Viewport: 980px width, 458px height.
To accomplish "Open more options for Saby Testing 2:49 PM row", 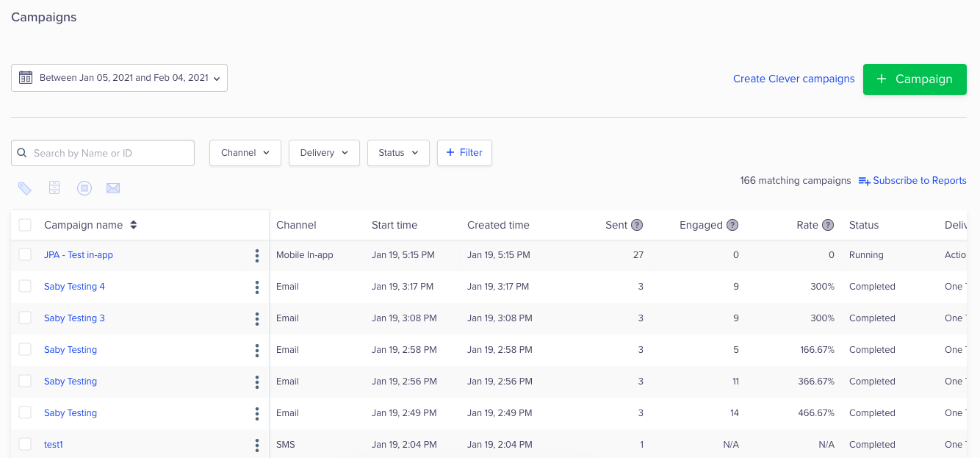I will [x=257, y=413].
